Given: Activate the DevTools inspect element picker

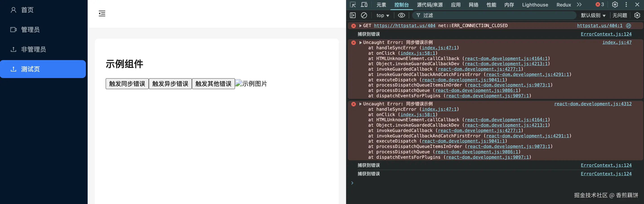Looking at the screenshot, I should [x=353, y=5].
